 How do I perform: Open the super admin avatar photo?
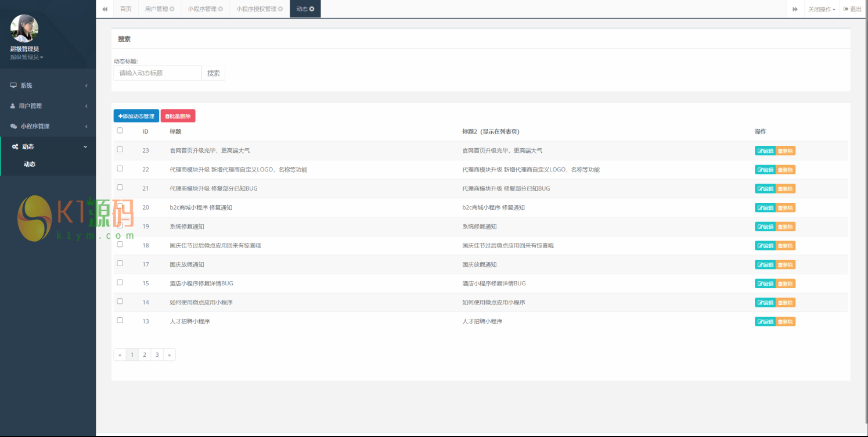click(24, 28)
